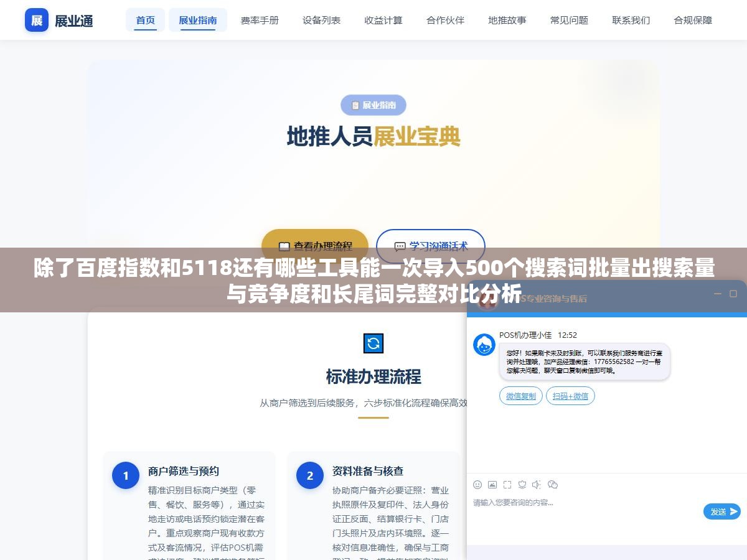
Task: Toggle chat sound speaker icon
Action: click(537, 484)
